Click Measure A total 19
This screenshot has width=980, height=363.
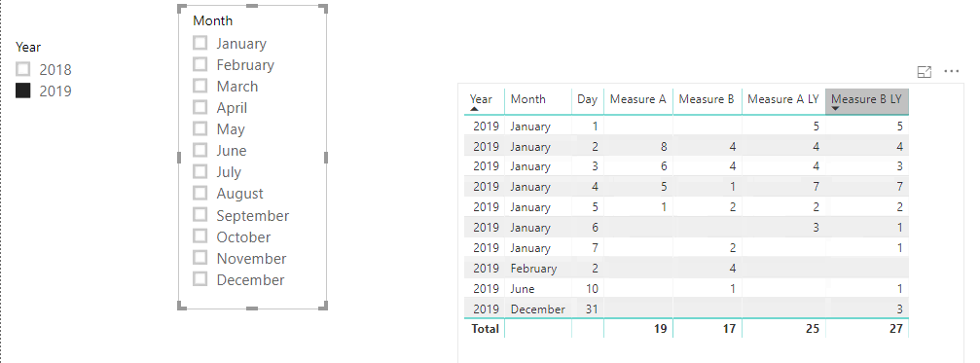(660, 329)
